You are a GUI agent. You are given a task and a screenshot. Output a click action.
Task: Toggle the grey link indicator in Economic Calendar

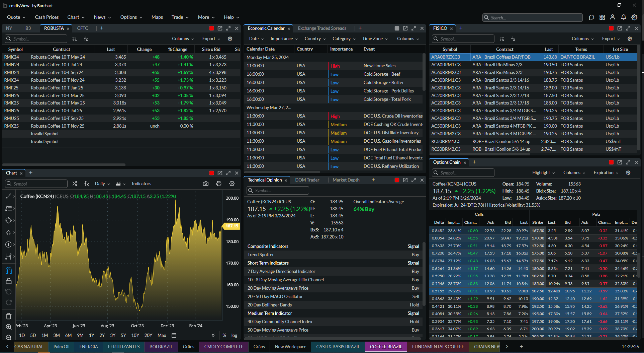tap(397, 28)
